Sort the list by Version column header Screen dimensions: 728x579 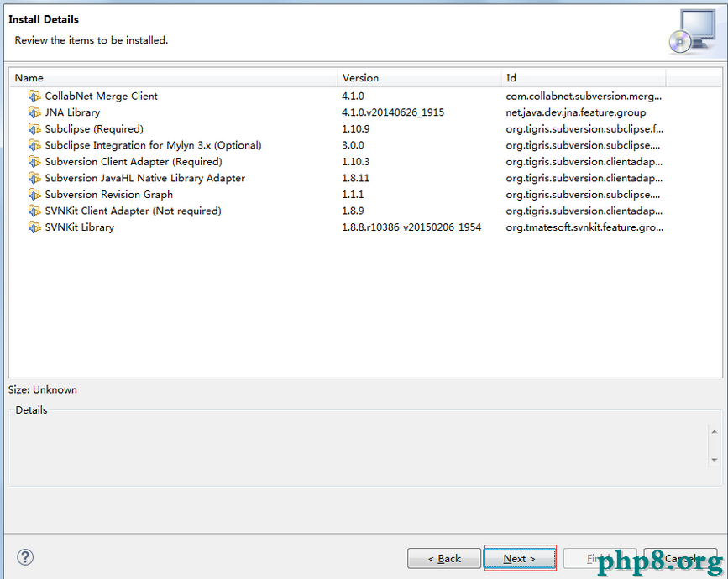[419, 78]
